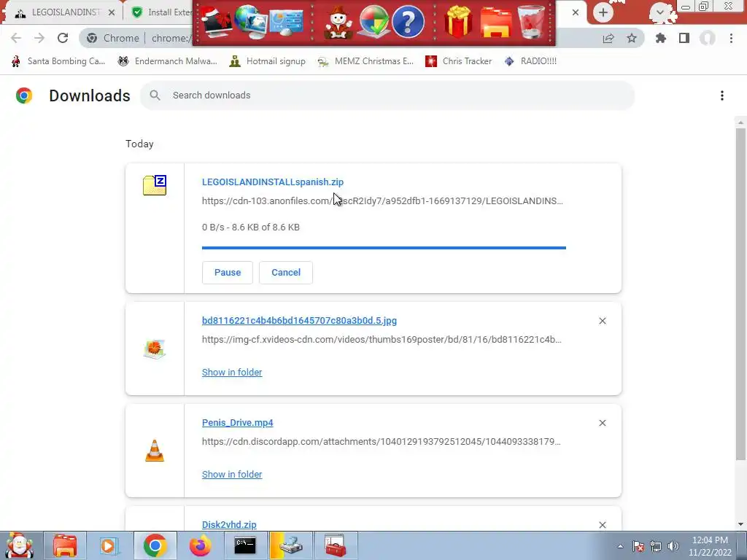Open the command prompt taskbar icon
Image resolution: width=747 pixels, height=560 pixels.
pyautogui.click(x=245, y=545)
